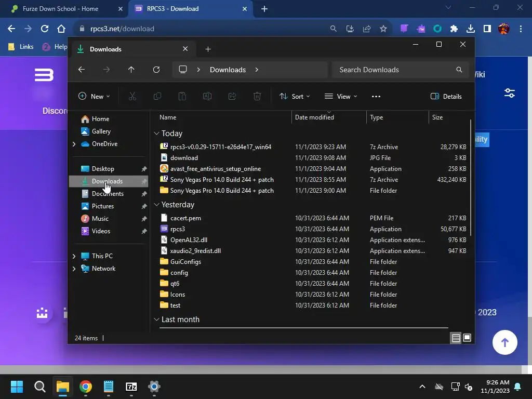This screenshot has width=532, height=399.
Task: Click the search magnifier in Search Downloads
Action: [459, 70]
